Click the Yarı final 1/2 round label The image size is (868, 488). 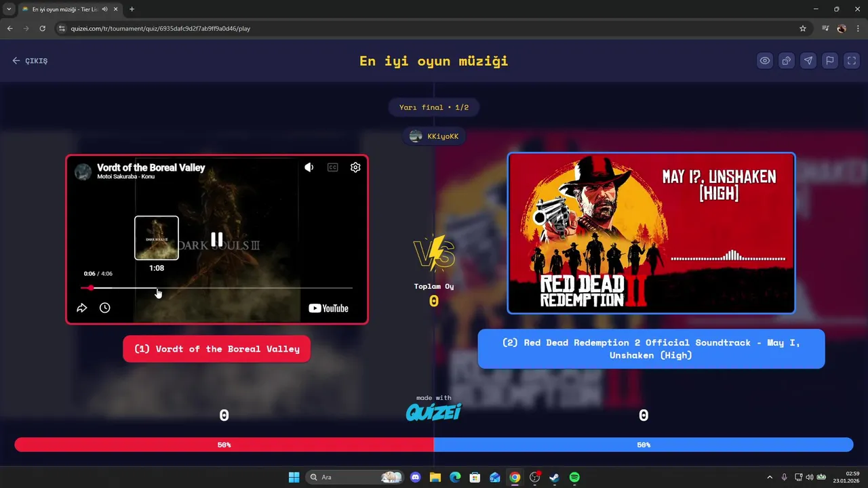(x=434, y=107)
